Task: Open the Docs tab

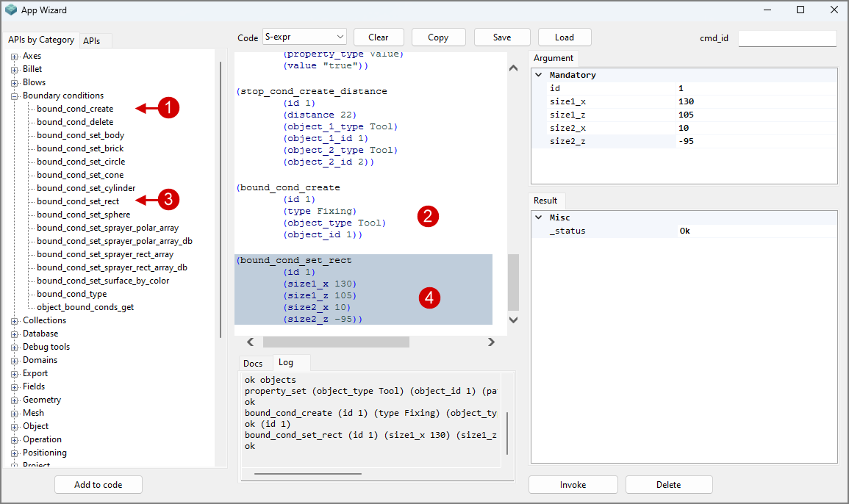Action: pos(253,364)
